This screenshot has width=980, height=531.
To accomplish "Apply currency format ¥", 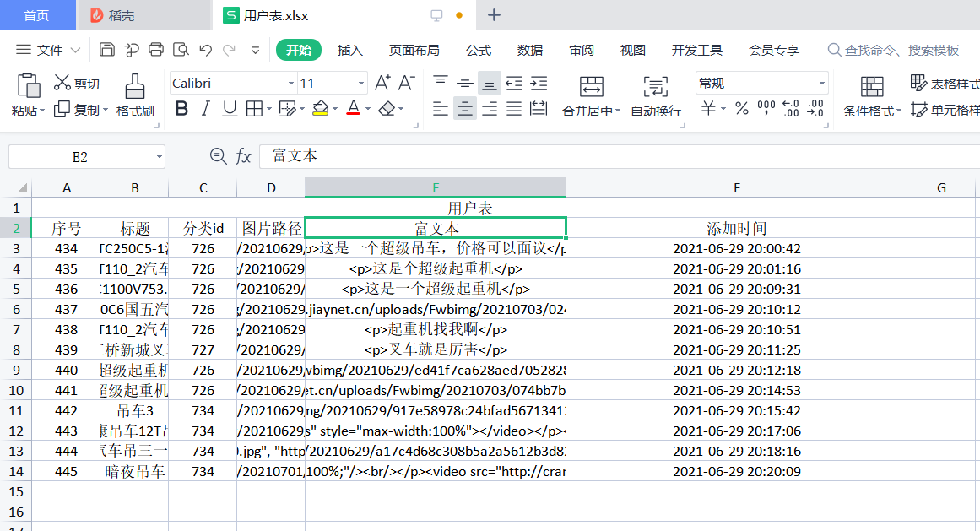I will pos(708,109).
